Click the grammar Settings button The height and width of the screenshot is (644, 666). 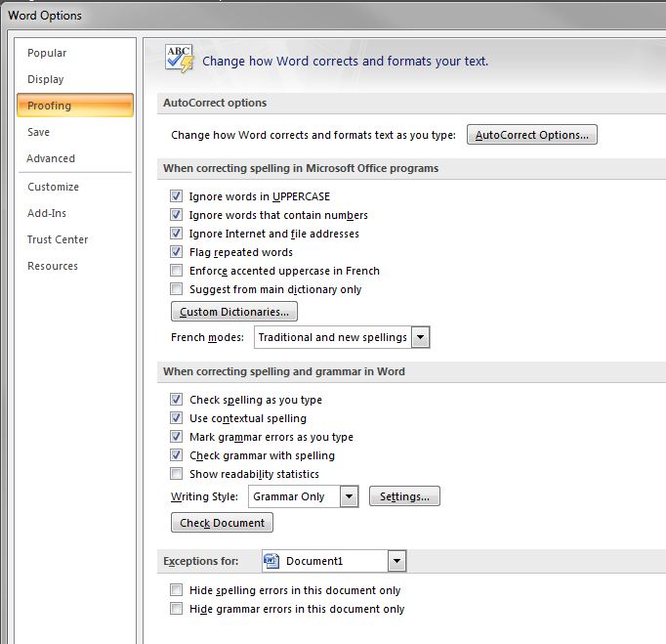tap(404, 496)
